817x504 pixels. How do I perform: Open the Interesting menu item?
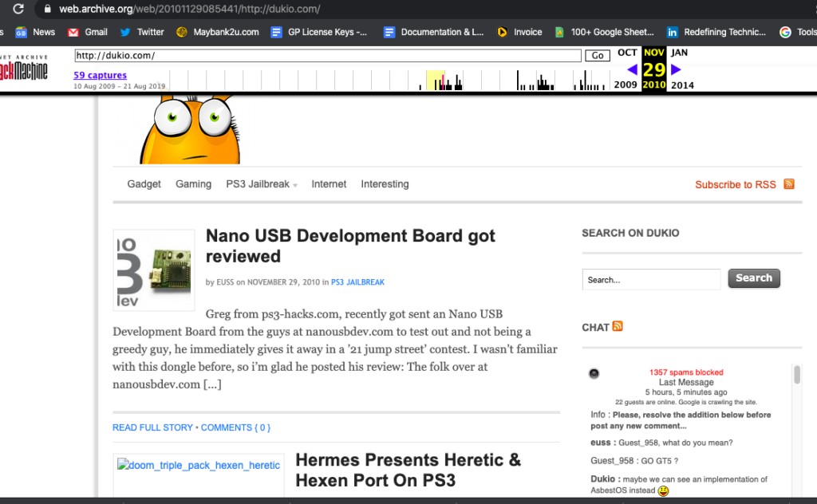coord(385,184)
